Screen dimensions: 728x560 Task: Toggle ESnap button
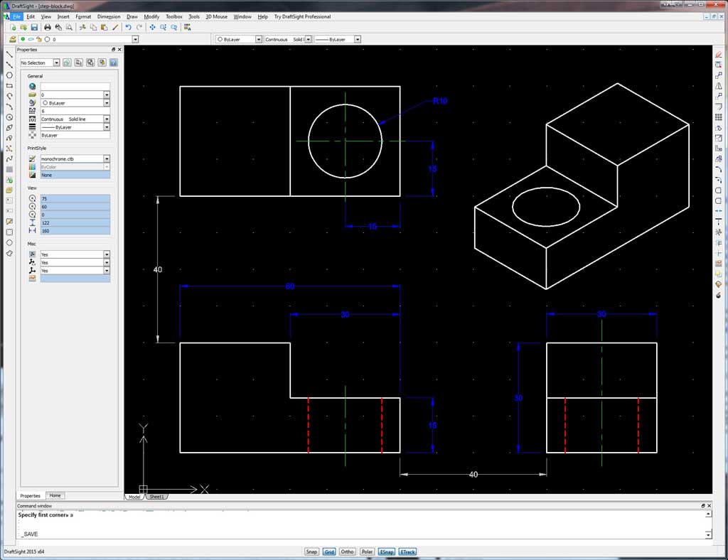pyautogui.click(x=386, y=551)
